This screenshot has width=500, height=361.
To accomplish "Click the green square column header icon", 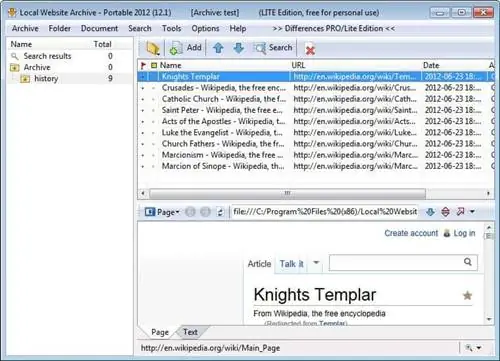I will pyautogui.click(x=154, y=65).
